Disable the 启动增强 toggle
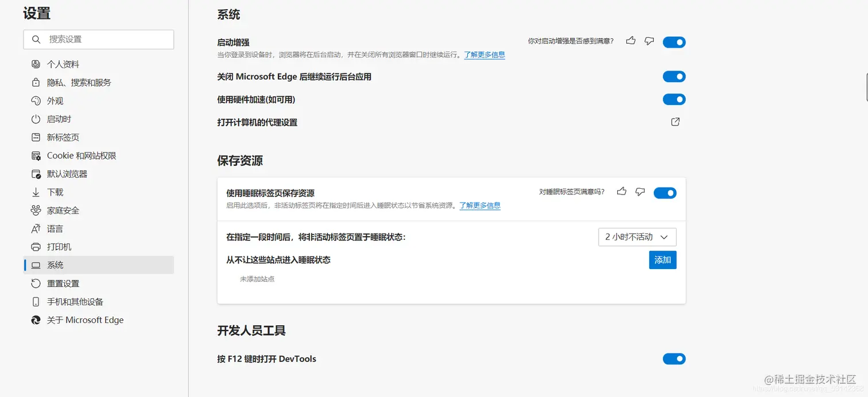 674,41
